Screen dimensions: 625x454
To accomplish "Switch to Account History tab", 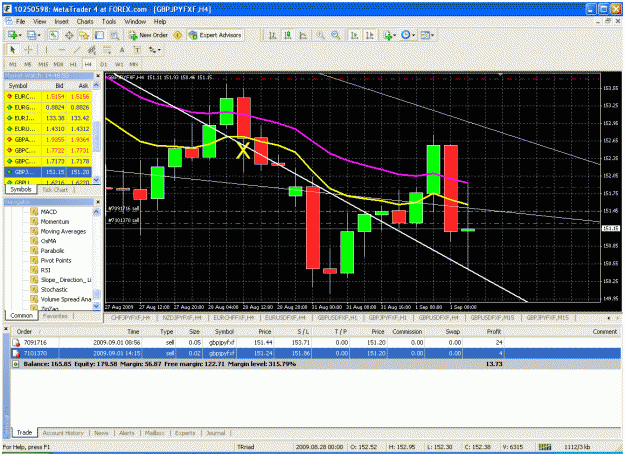I will [x=63, y=433].
